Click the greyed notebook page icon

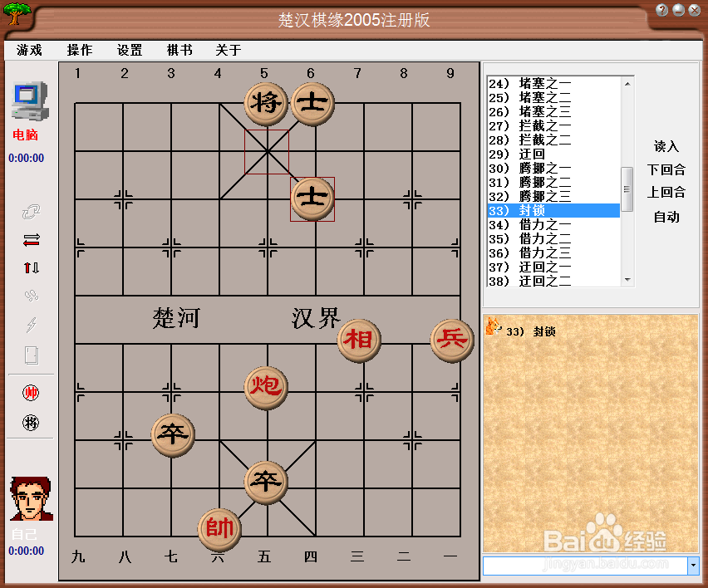(31, 355)
